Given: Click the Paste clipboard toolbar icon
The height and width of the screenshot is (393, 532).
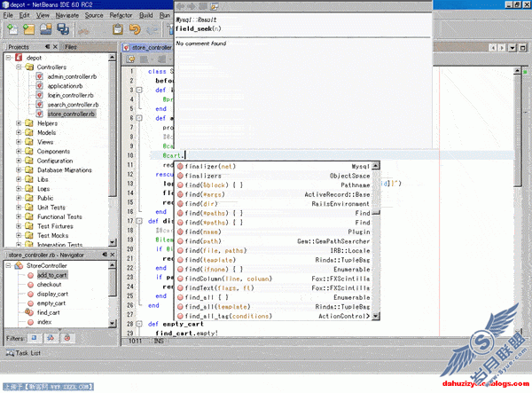Looking at the screenshot, I should 118,29.
